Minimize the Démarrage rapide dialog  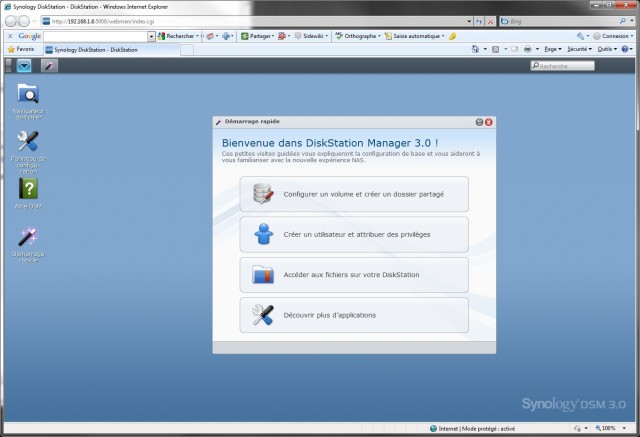tap(479, 122)
